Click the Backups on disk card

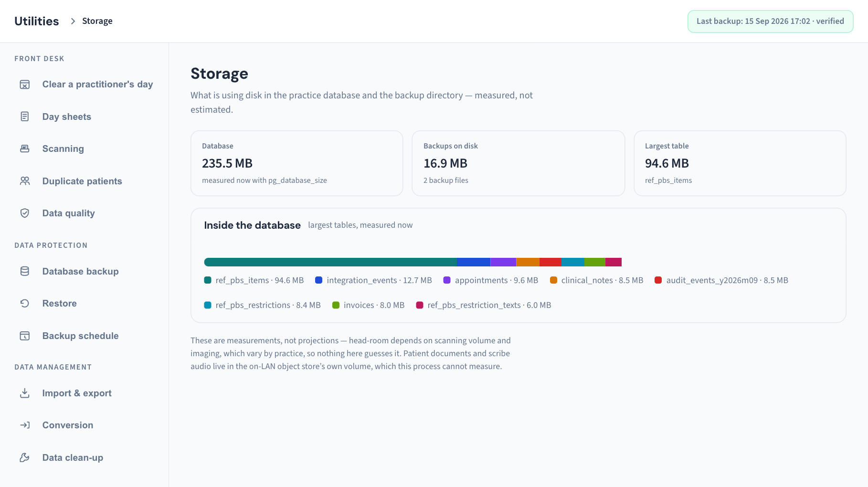tap(518, 163)
